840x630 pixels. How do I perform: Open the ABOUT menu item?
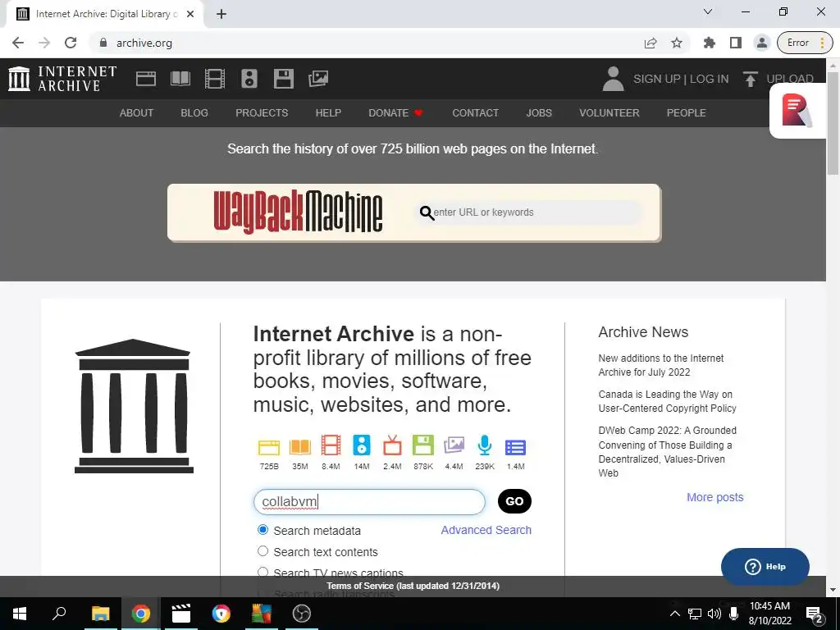tap(136, 113)
